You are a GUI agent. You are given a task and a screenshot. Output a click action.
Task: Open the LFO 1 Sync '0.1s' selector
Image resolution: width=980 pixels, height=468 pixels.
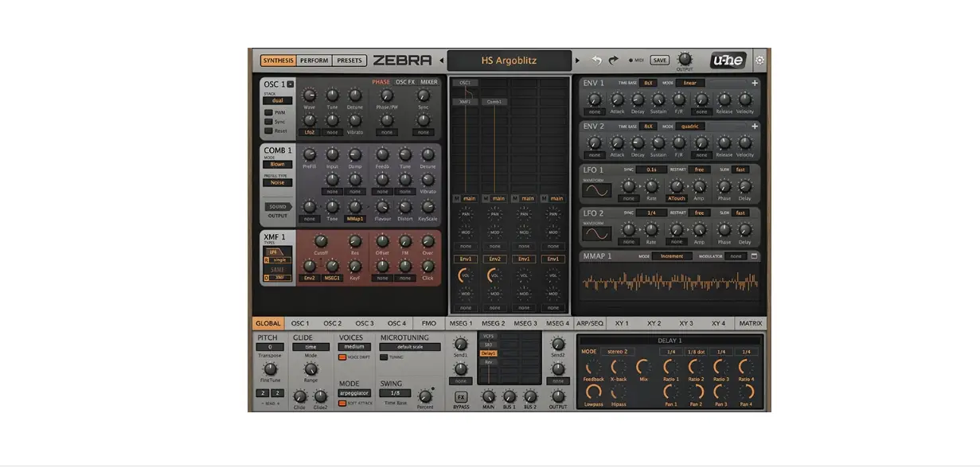[x=651, y=170]
